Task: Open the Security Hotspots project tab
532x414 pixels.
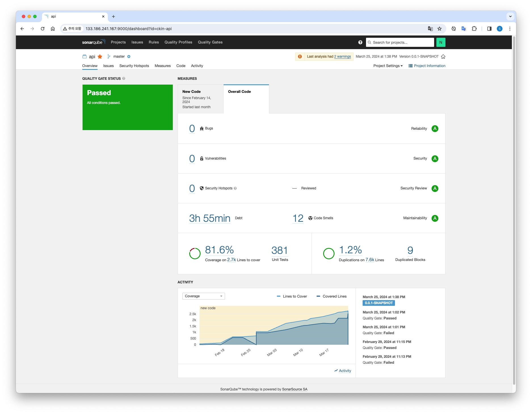Action: tap(134, 66)
